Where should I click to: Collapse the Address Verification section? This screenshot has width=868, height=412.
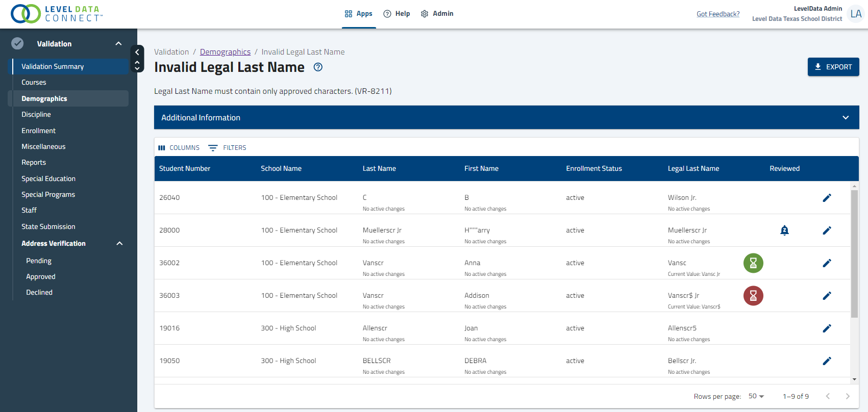tap(119, 243)
